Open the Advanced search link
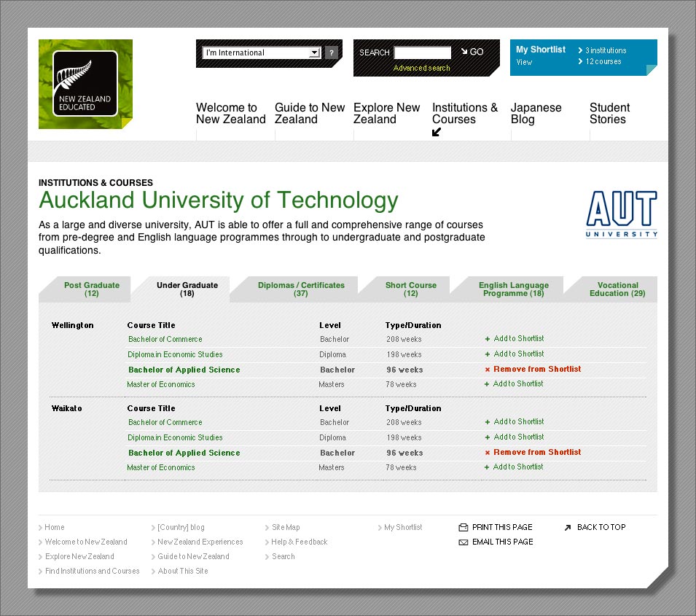 (422, 68)
